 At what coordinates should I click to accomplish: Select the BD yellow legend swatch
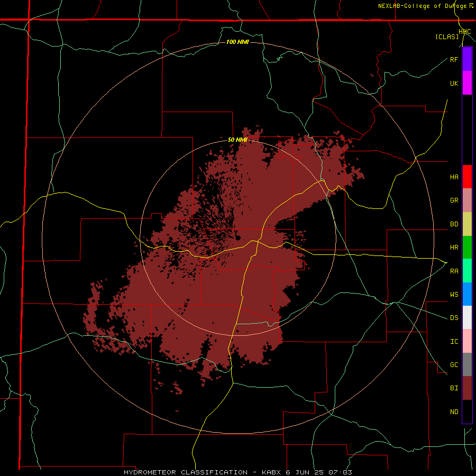467,224
